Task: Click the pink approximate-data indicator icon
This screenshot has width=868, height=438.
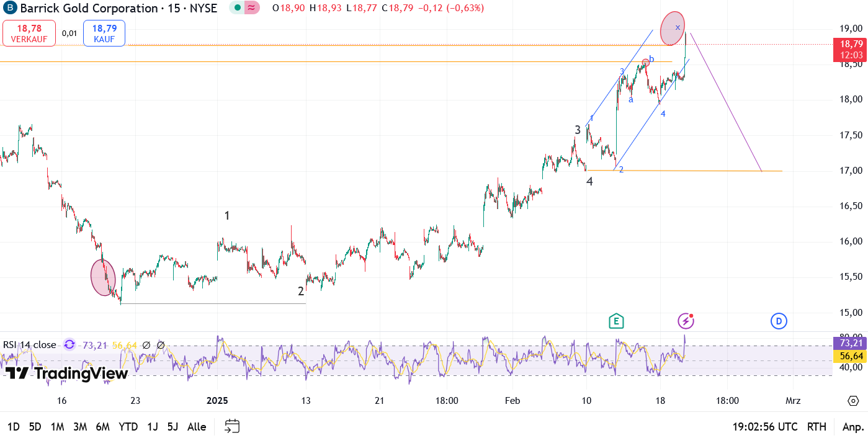Action: 251,8
